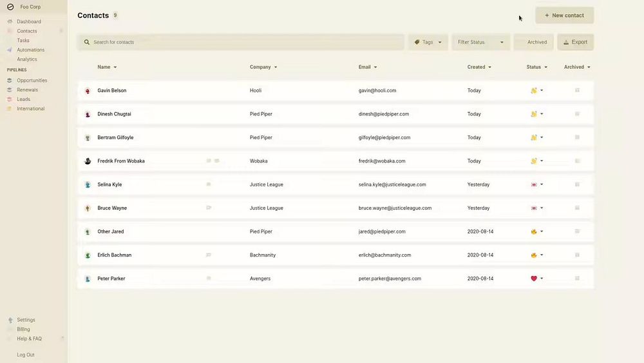Click the email peter.parker@avengers.com
This screenshot has width=644, height=363.
point(390,279)
